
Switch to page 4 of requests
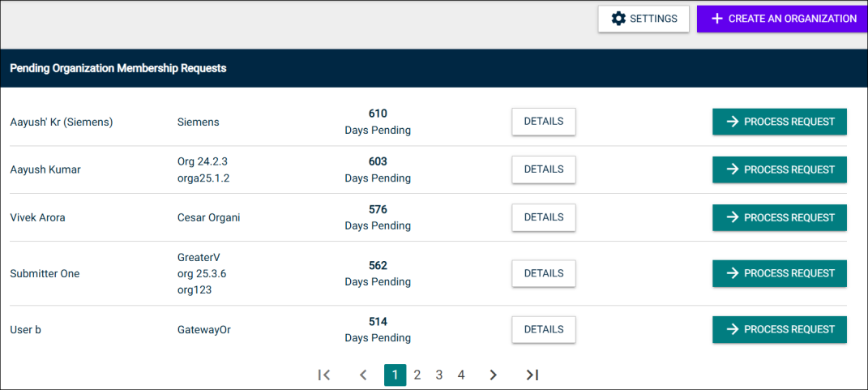coord(461,375)
